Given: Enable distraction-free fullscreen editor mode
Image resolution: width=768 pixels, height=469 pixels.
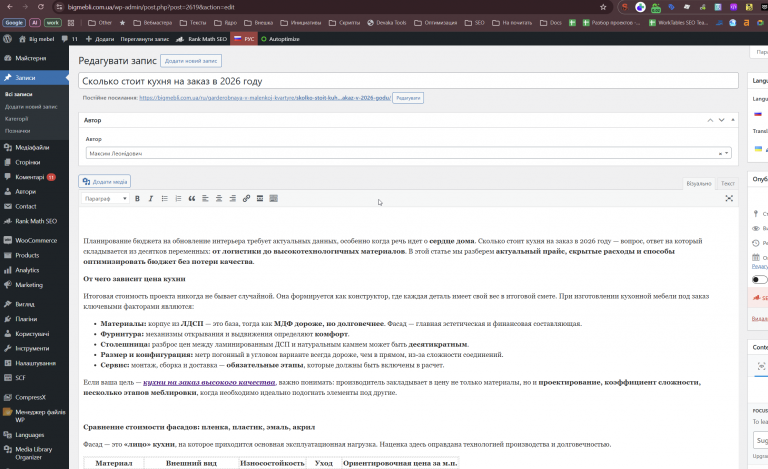Looking at the screenshot, I should click(729, 198).
